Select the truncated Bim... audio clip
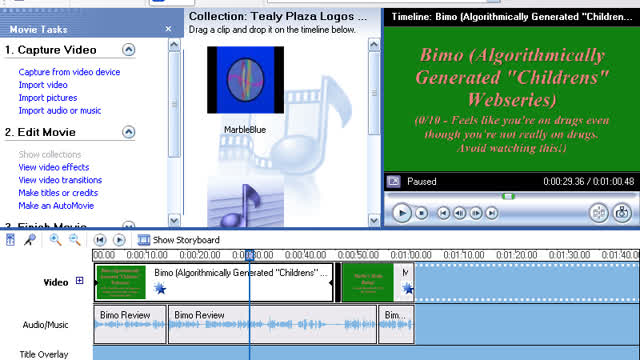 click(x=396, y=324)
